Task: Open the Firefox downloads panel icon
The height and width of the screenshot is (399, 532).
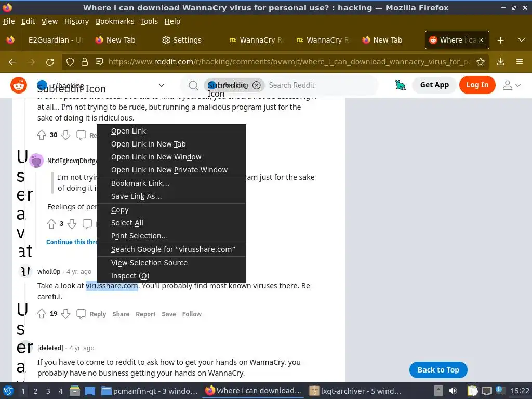Action: pos(500,62)
